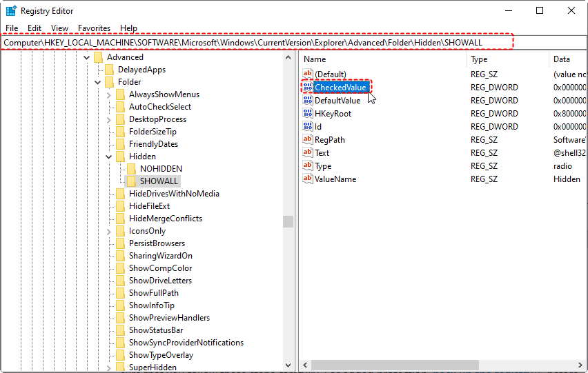Click the tree pane scroll down arrow
The width and height of the screenshot is (588, 373).
[288, 365]
